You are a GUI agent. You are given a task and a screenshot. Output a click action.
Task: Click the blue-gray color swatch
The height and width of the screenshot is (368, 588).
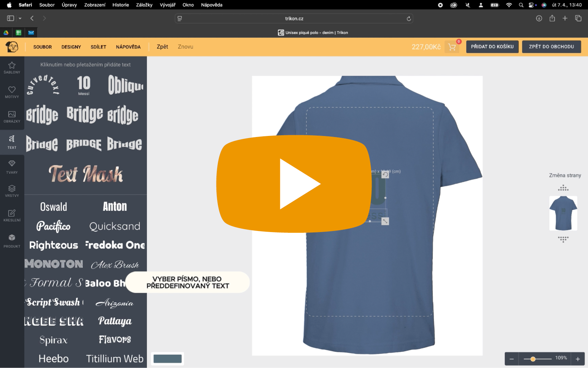167,359
